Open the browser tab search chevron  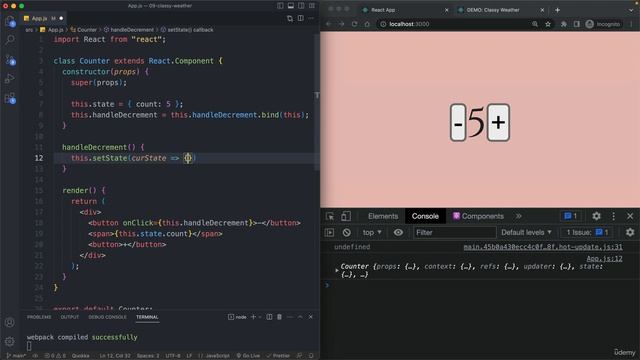(631, 10)
